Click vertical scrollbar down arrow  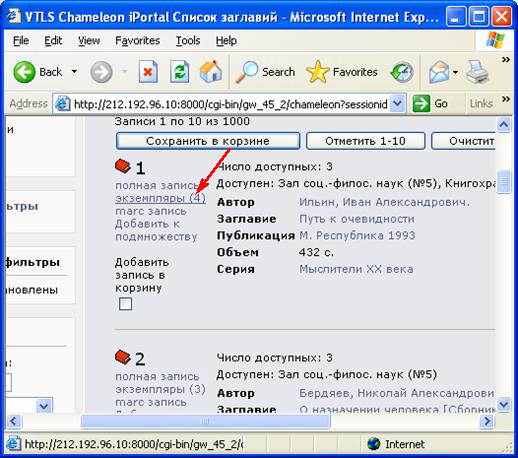point(504,405)
